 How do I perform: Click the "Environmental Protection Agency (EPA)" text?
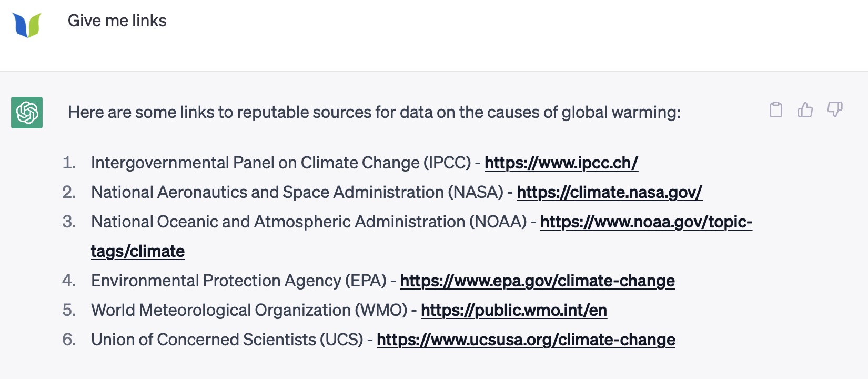point(238,281)
